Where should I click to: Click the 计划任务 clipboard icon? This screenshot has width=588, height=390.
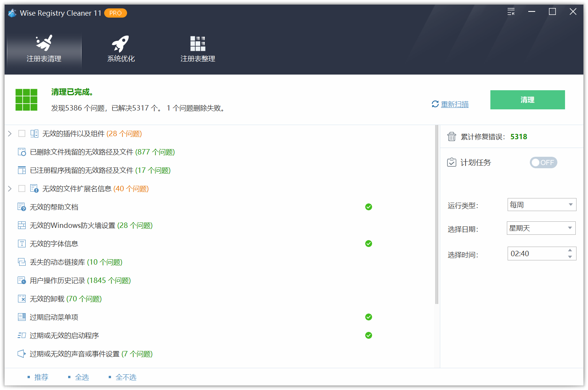(452, 162)
